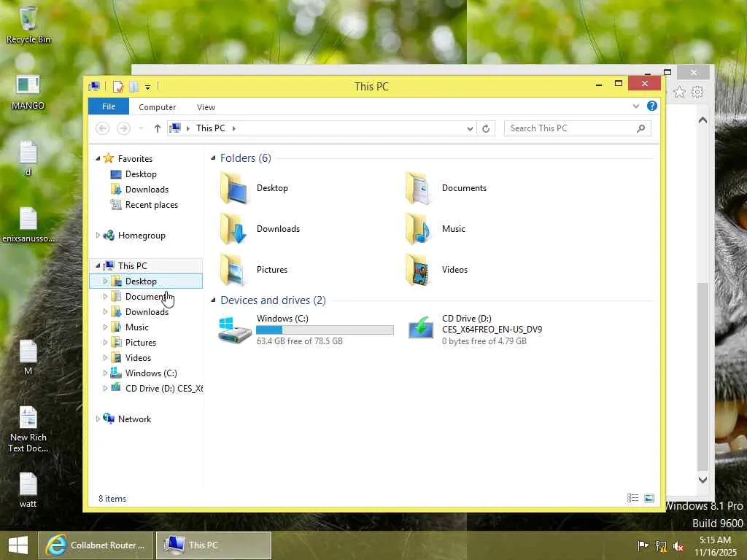Expand the ribbon with the chevron

pyautogui.click(x=636, y=106)
